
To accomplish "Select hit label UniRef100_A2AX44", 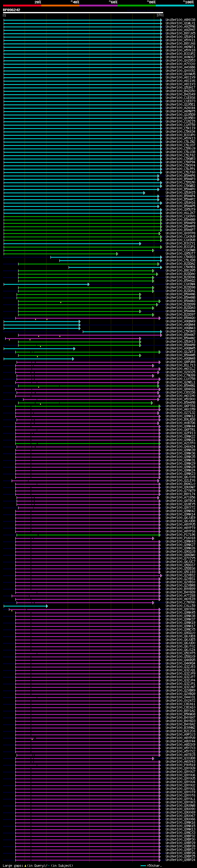I will tap(180, 108).
